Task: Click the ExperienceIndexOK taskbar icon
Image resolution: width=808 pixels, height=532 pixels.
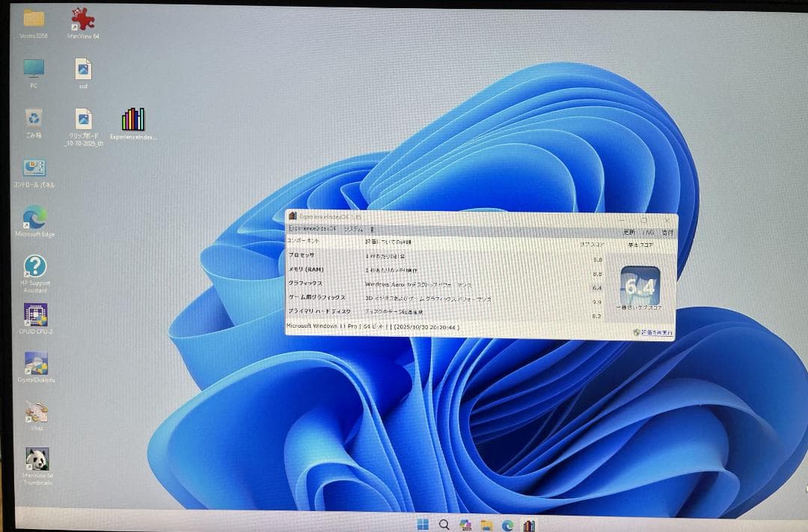Action: pos(528,525)
